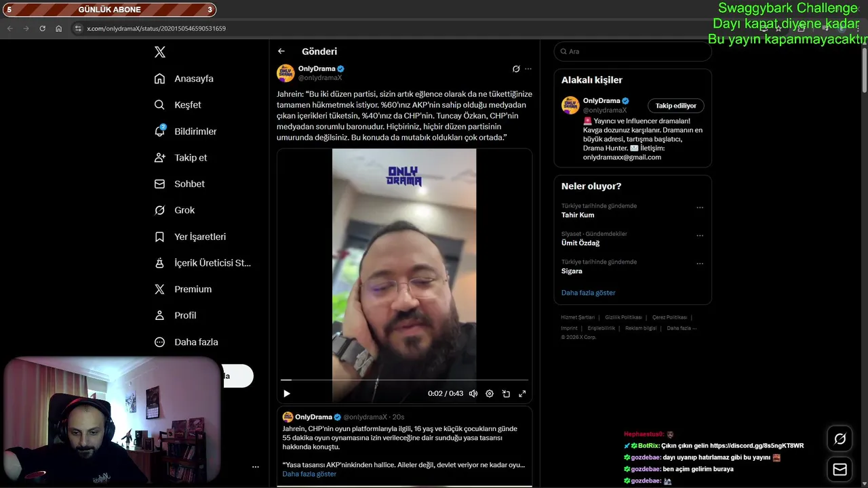
Task: Open Sigara trending topic
Action: click(x=572, y=271)
